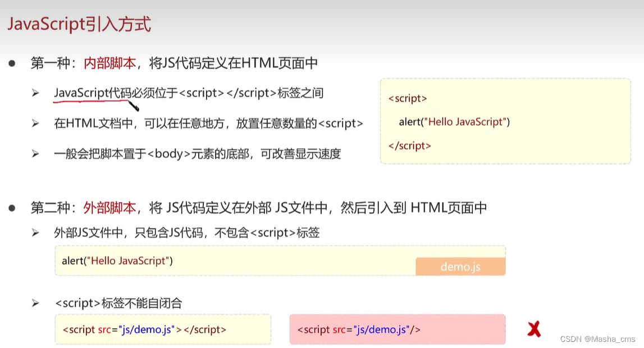Click the text "将JS代码定义在HTML页面中"
Viewport: 644px width, 348px height.
(233, 63)
